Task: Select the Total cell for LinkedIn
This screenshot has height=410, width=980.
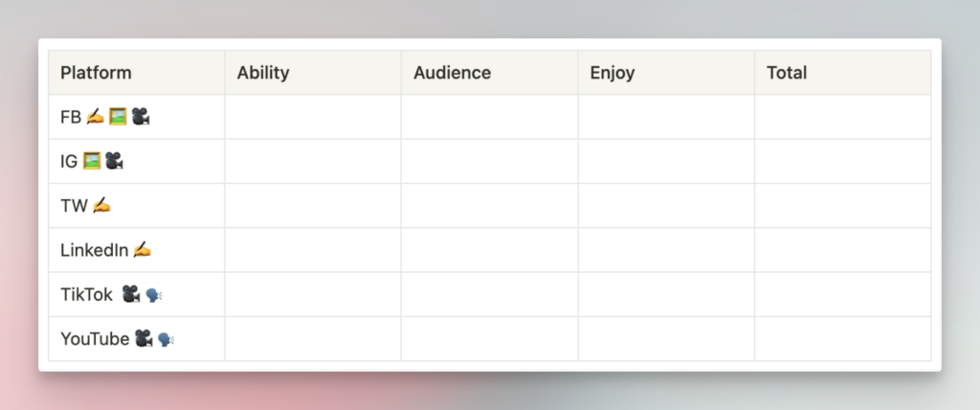Action: coord(842,250)
